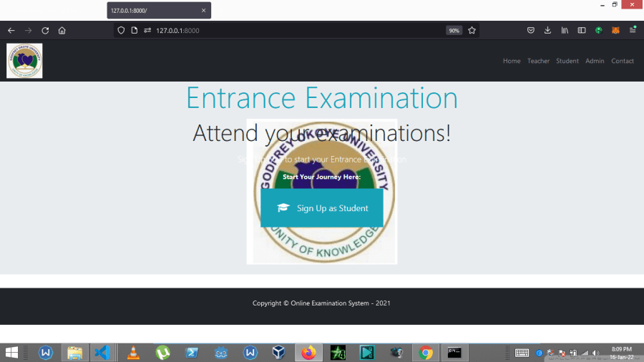Open the Windows Start button
Viewport: 644px width, 362px height.
click(x=11, y=353)
